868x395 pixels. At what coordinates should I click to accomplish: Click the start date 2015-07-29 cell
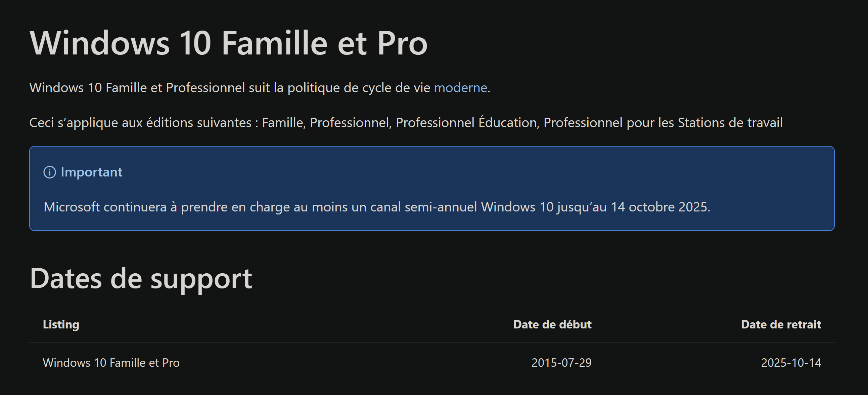(561, 363)
